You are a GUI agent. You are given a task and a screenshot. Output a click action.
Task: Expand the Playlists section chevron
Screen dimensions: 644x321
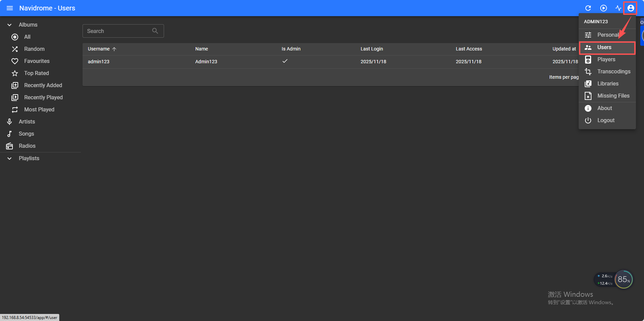pyautogui.click(x=9, y=158)
